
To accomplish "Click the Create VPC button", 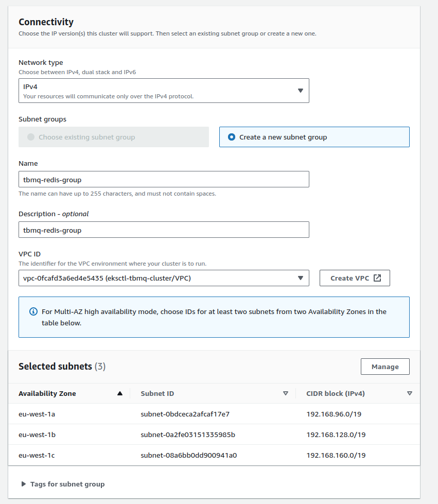I will [355, 278].
